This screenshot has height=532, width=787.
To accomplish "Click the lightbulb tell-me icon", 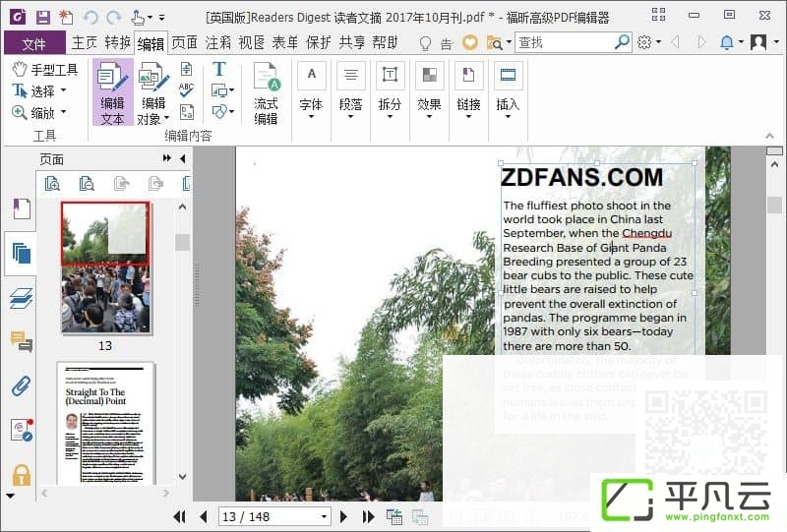I will (x=425, y=43).
